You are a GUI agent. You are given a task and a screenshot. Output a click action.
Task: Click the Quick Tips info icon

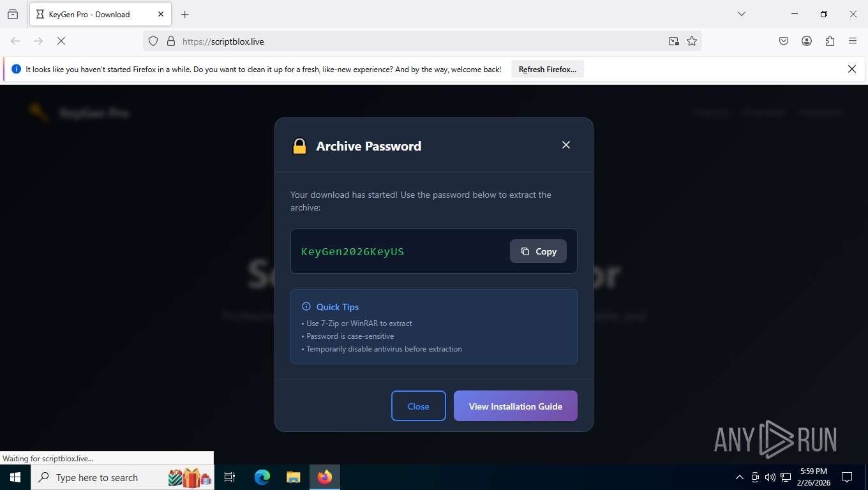pyautogui.click(x=306, y=306)
